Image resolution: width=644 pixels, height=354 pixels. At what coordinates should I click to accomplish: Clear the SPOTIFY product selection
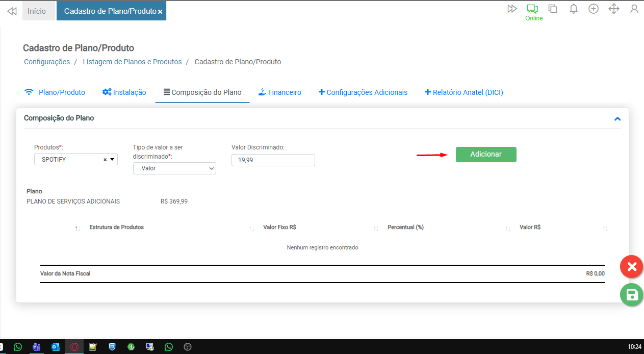click(105, 160)
